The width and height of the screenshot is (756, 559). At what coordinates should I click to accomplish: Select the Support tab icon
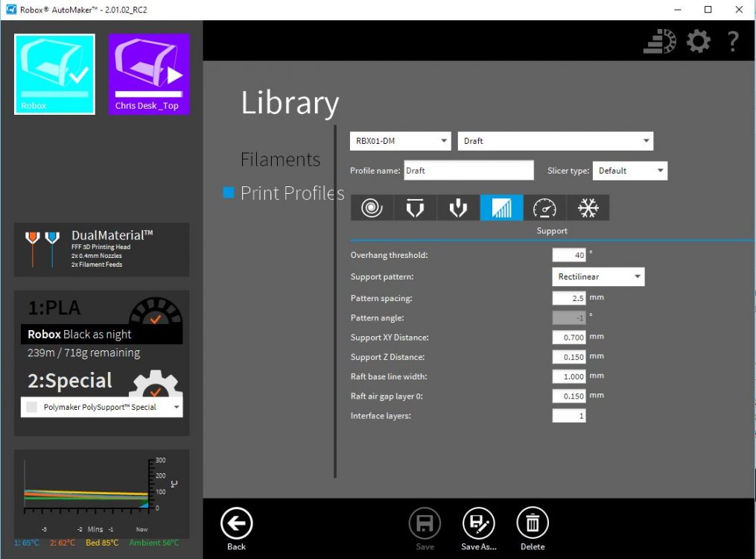501,208
